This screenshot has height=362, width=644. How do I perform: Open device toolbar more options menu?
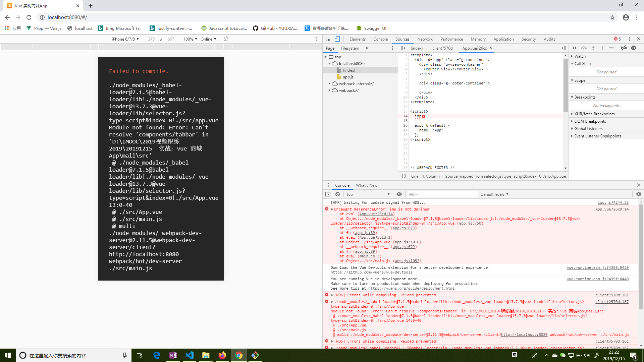(x=316, y=39)
